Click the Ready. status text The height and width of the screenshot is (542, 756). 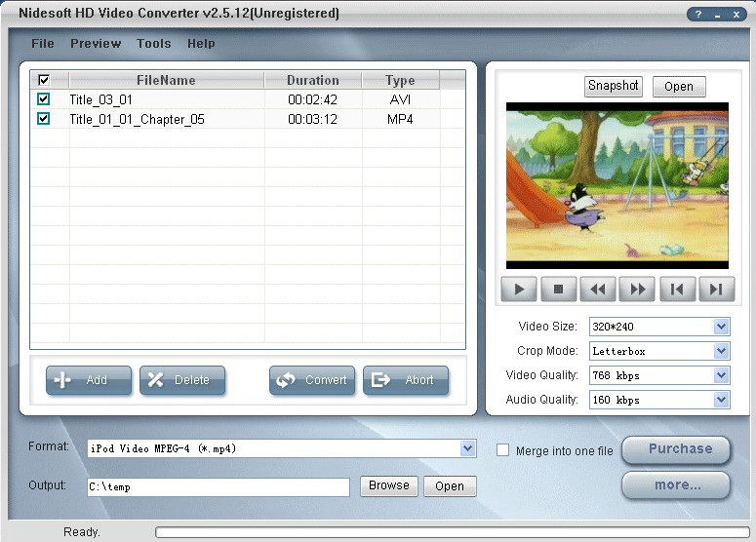pos(82,532)
